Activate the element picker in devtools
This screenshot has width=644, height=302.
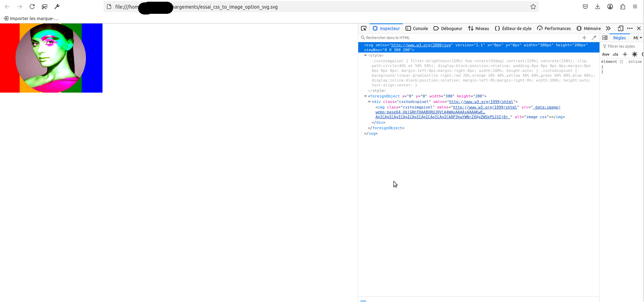pyautogui.click(x=364, y=28)
